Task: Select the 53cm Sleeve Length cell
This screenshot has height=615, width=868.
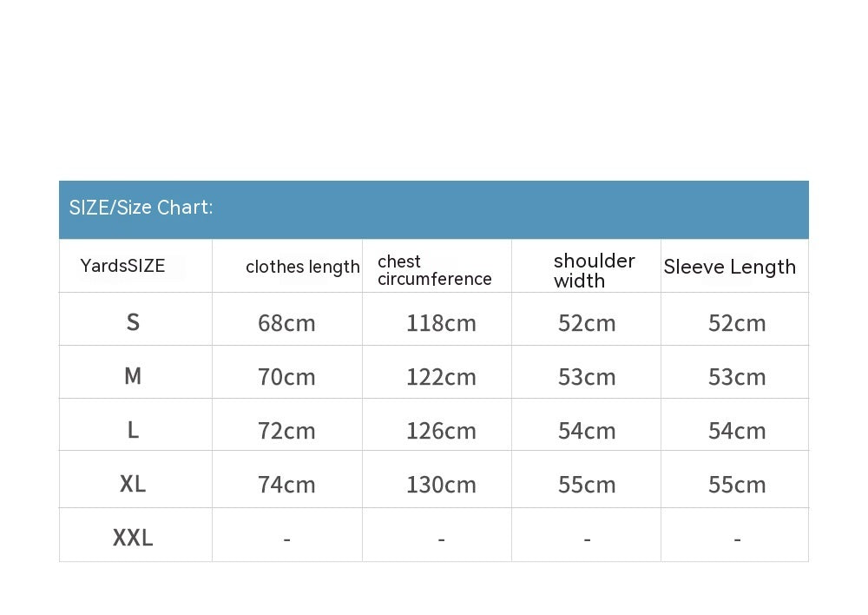Action: click(x=737, y=377)
